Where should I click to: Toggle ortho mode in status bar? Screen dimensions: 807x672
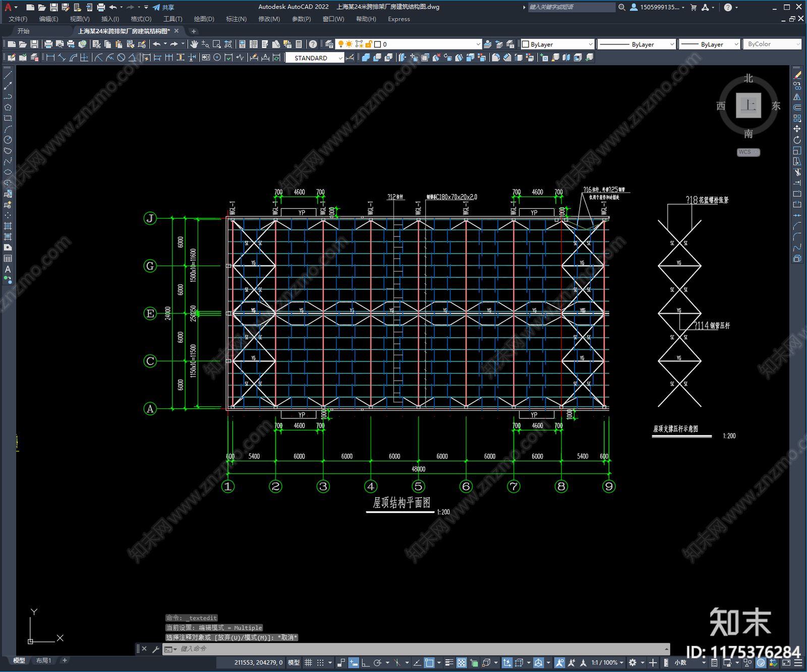tap(365, 662)
